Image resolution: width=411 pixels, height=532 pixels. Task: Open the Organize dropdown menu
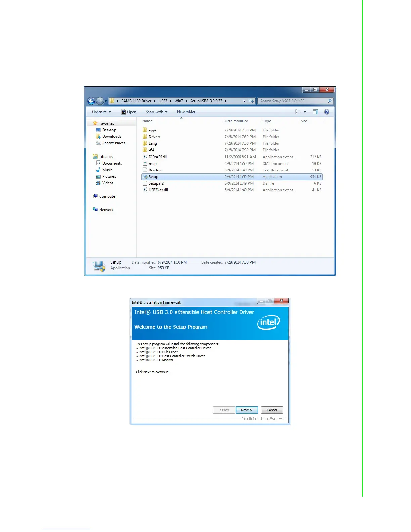[x=101, y=112]
